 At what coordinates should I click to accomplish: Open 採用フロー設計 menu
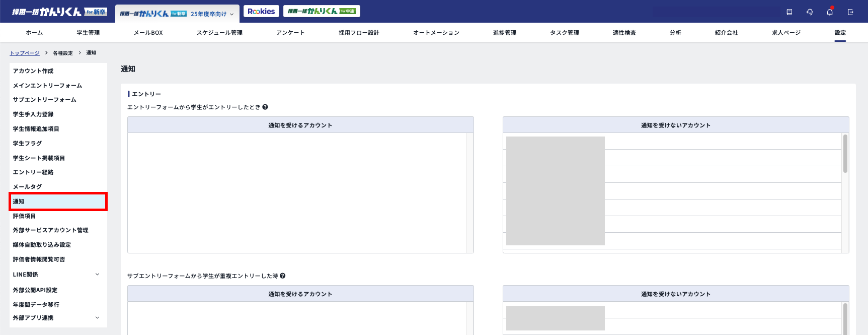pyautogui.click(x=359, y=33)
